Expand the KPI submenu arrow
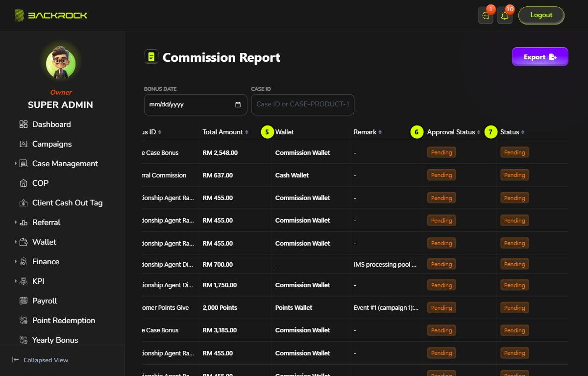588x376 pixels. click(16, 281)
